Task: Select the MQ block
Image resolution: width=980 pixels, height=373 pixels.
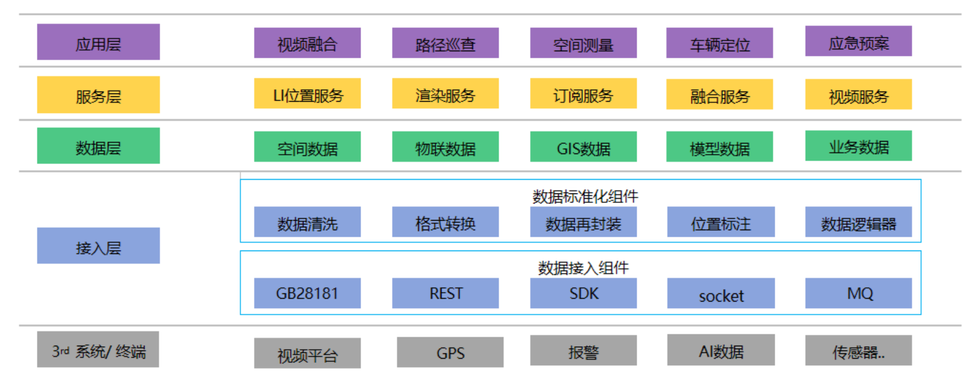Action: point(858,293)
